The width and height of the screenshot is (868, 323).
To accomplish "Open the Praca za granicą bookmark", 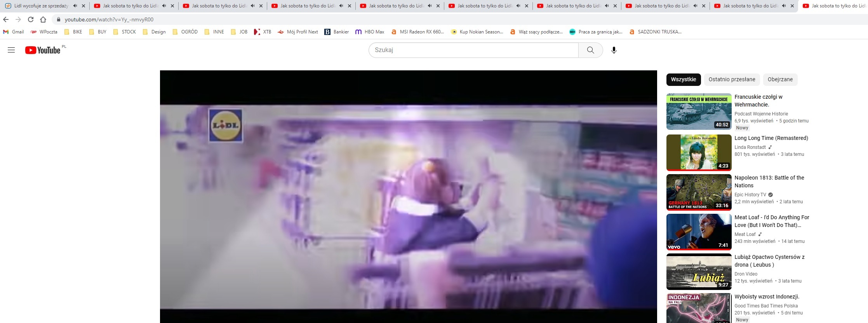I will pyautogui.click(x=596, y=32).
